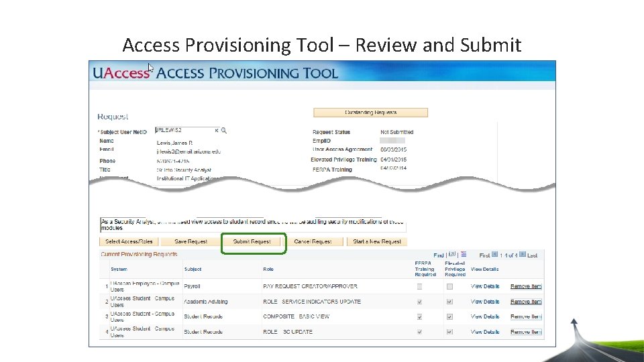View Details for the Payroll row
The width and height of the screenshot is (644, 362).
484,286
